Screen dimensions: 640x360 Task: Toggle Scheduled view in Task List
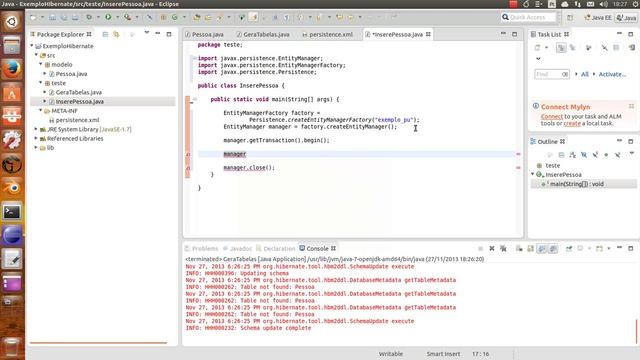573,48
